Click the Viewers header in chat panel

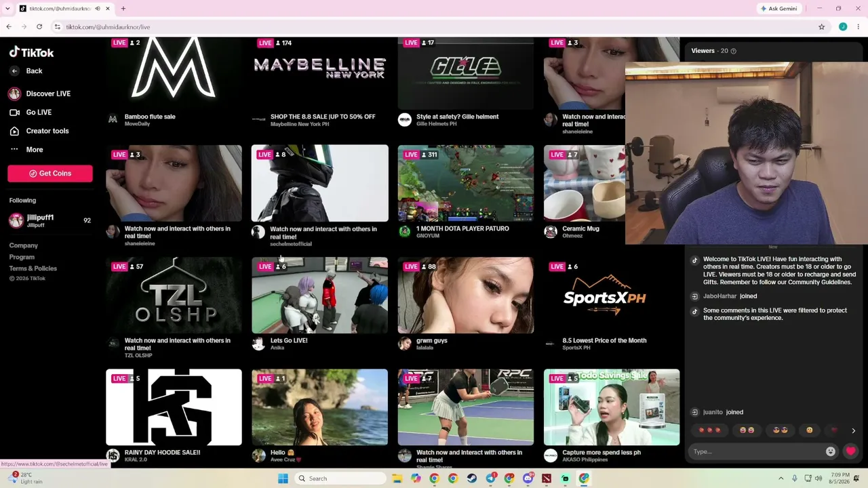tap(703, 51)
